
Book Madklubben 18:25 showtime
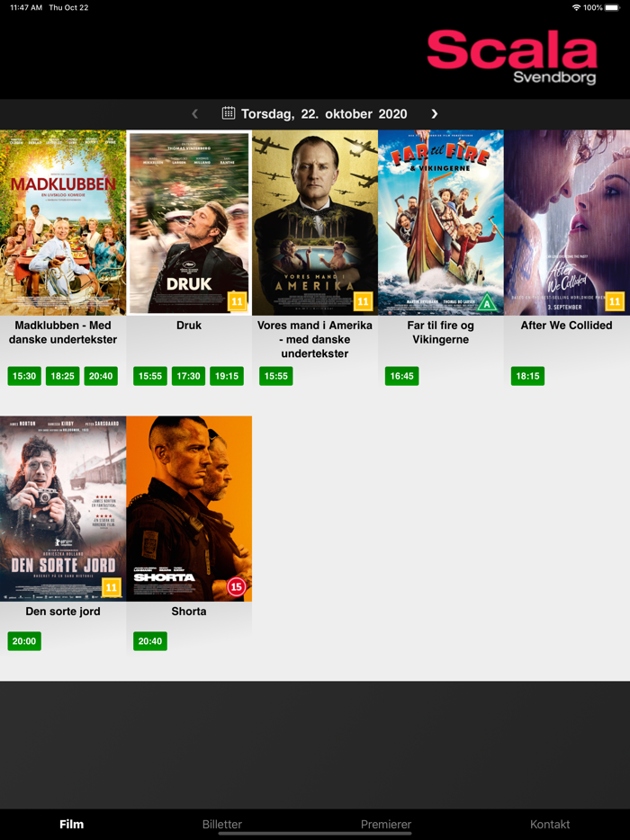pyautogui.click(x=63, y=376)
